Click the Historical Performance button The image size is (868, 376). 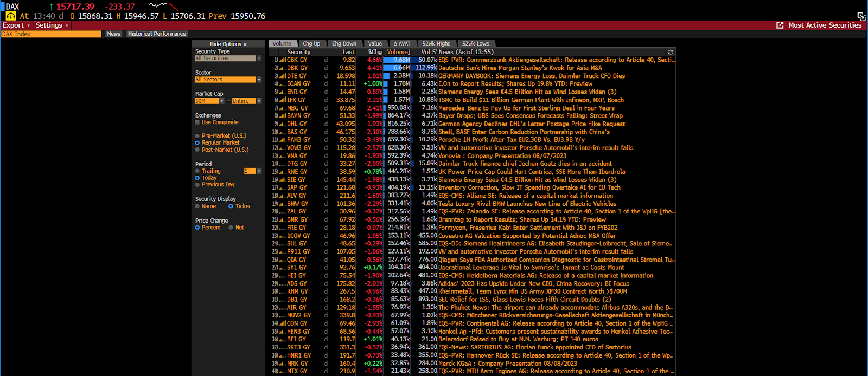(x=157, y=34)
